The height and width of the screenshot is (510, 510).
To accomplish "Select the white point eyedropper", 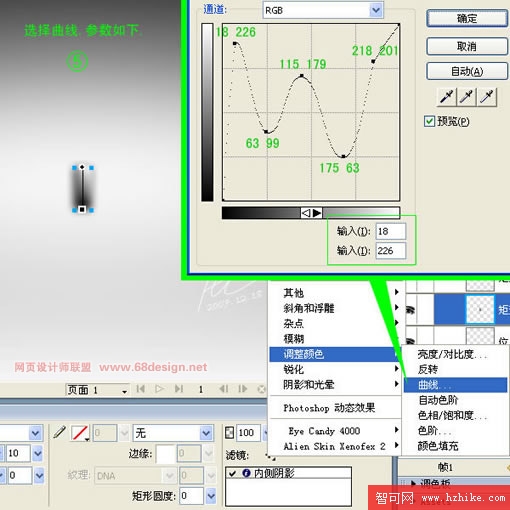I will (487, 97).
